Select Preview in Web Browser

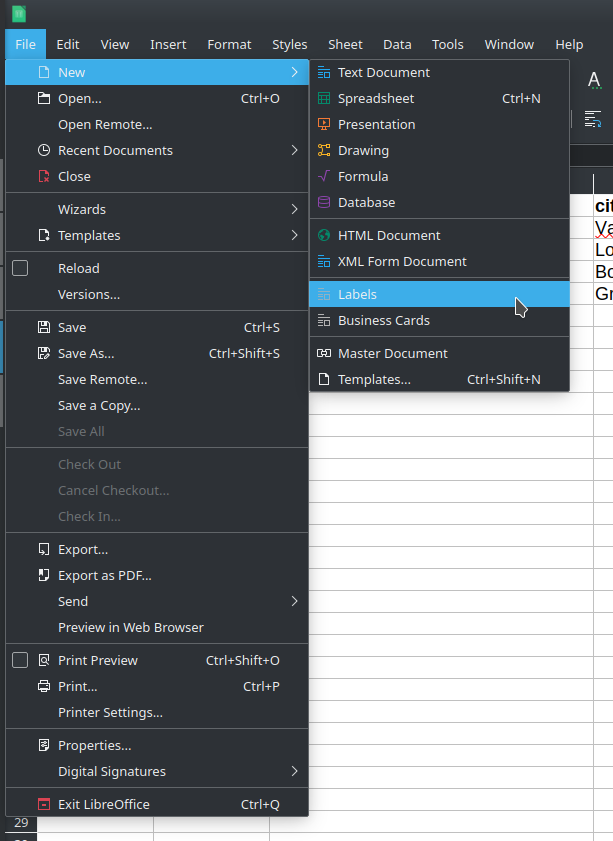(x=157, y=628)
